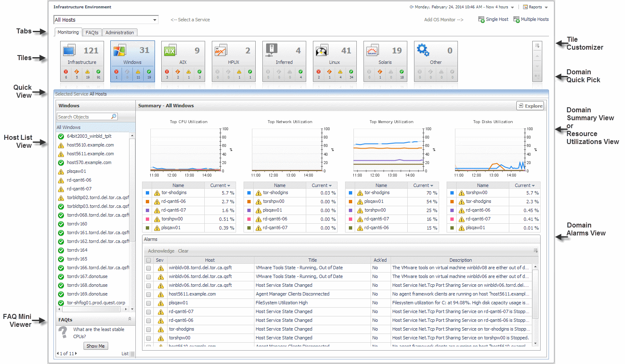This screenshot has height=364, width=625.
Task: Click the Other gears tile icon
Action: tap(423, 50)
